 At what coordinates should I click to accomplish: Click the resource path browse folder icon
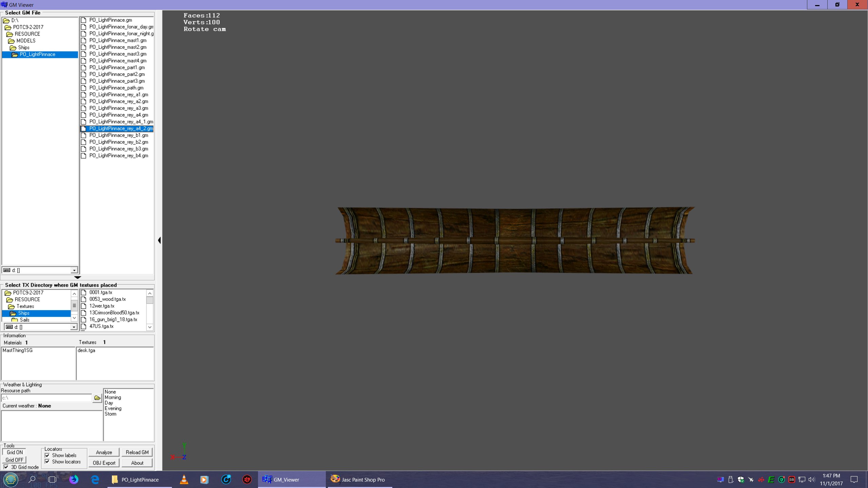click(97, 398)
